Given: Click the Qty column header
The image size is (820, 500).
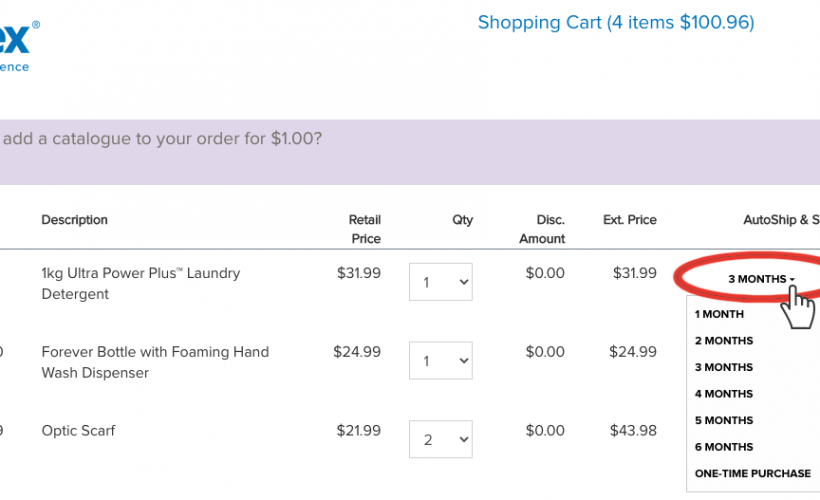Looking at the screenshot, I should [462, 220].
